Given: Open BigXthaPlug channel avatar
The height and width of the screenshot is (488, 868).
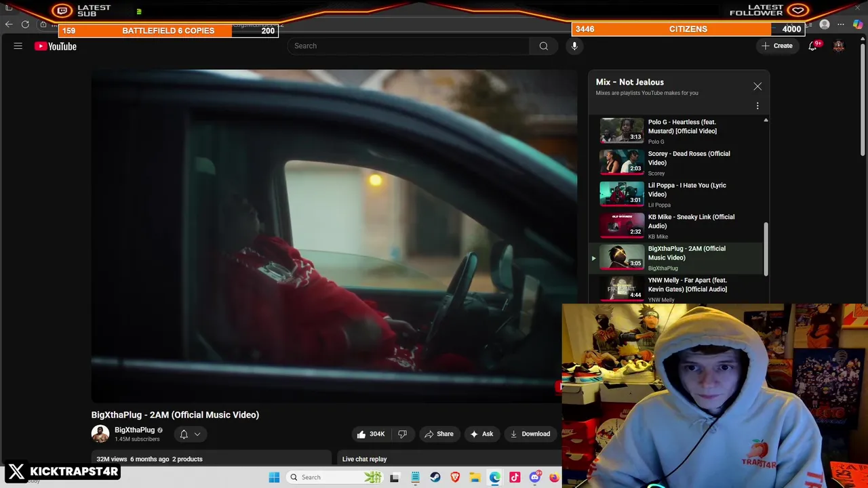Looking at the screenshot, I should 100,434.
